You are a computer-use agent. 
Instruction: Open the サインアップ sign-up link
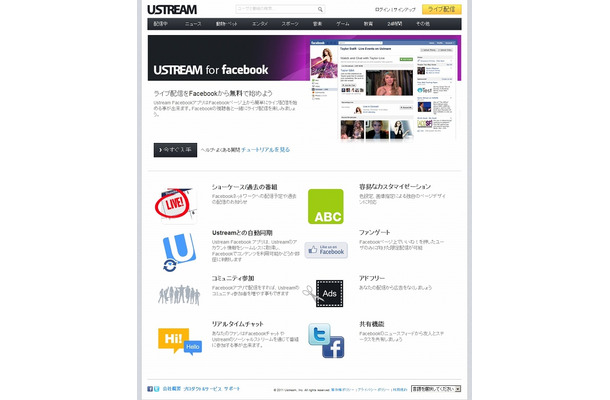[x=405, y=9]
